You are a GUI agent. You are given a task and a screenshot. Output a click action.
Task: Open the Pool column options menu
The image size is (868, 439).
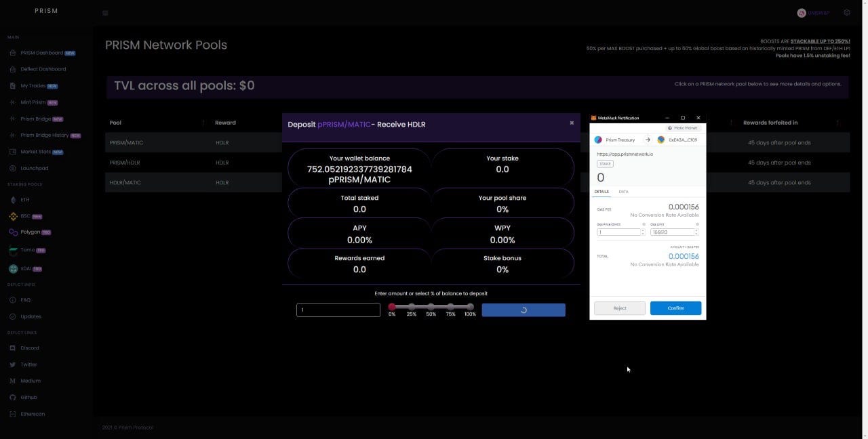pos(203,123)
